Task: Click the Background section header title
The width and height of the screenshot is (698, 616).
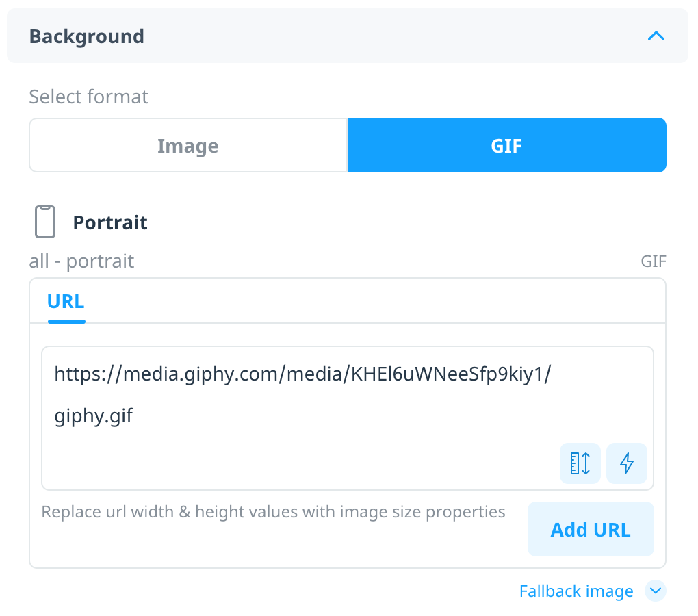Action: (86, 36)
